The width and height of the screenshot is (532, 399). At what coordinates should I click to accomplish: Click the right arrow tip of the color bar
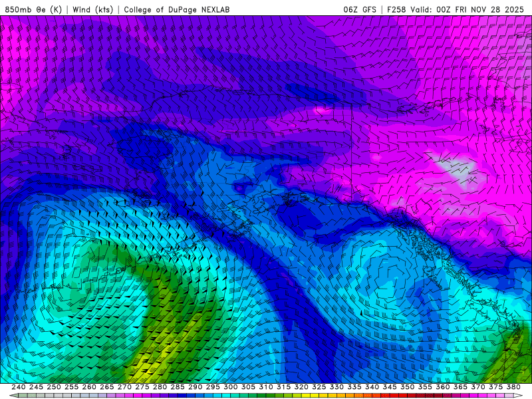[x=519, y=396]
